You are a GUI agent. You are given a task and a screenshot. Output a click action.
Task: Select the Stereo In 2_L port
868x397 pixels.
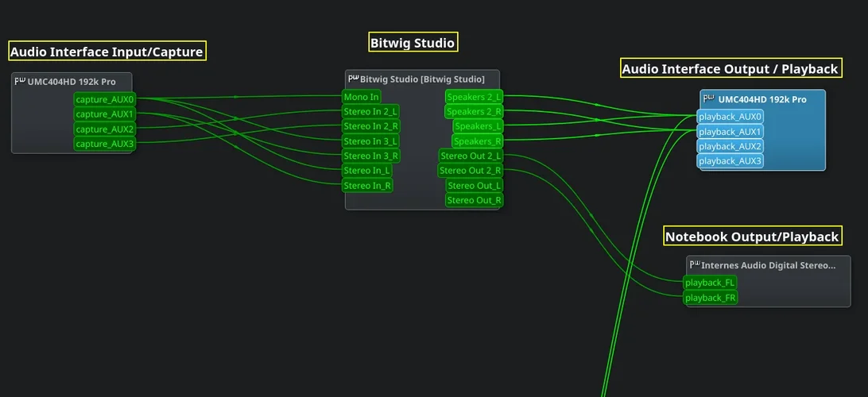370,112
